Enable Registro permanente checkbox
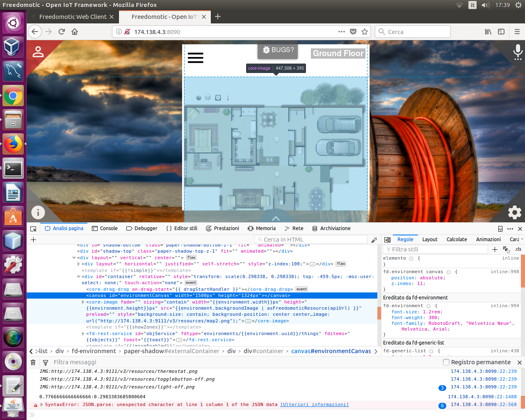525x420 pixels. (x=446, y=362)
